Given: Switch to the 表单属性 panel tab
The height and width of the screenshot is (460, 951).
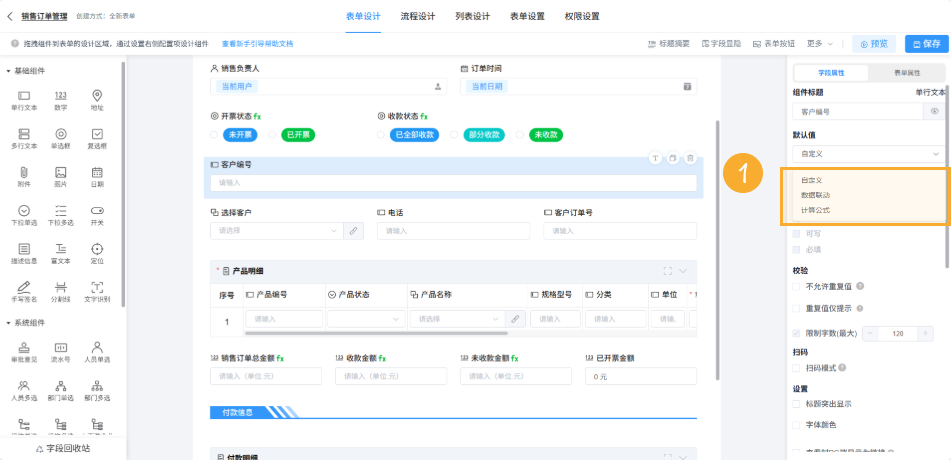Looking at the screenshot, I should (907, 72).
